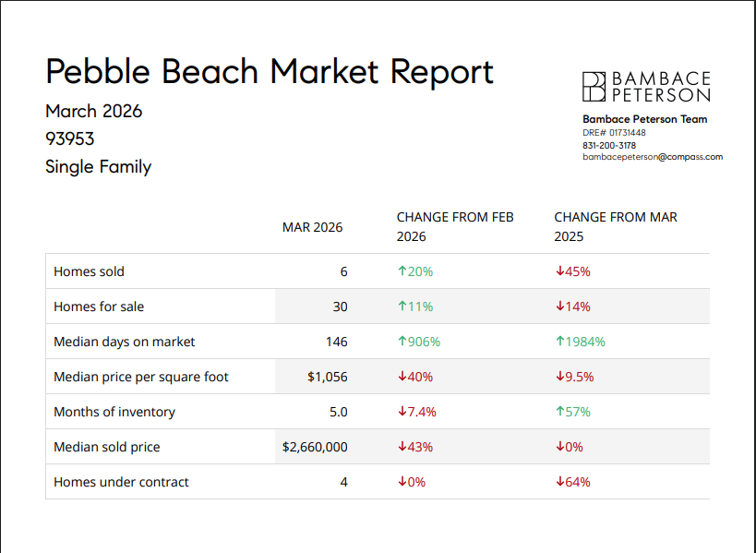Click the red arrow beside 7.4%
The height and width of the screenshot is (553, 756).
click(402, 412)
